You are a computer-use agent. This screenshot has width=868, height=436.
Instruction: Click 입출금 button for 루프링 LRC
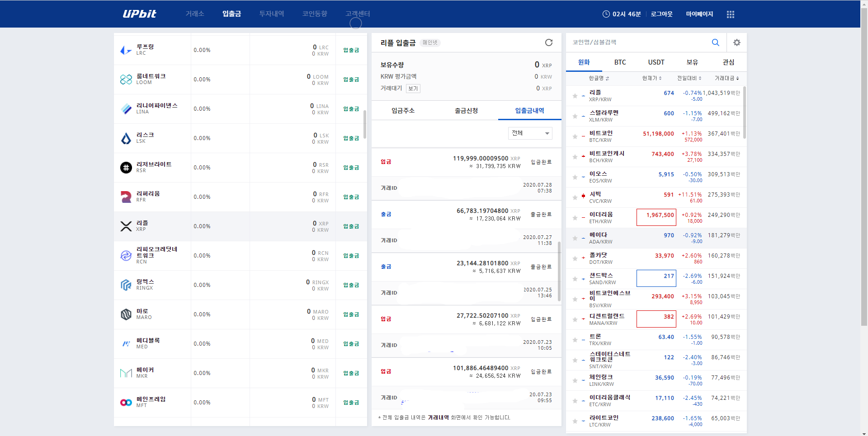click(x=351, y=50)
